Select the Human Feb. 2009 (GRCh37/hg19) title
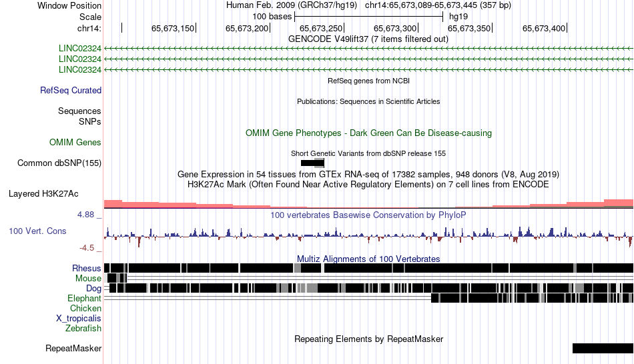The width and height of the screenshot is (634, 364). coord(292,5)
